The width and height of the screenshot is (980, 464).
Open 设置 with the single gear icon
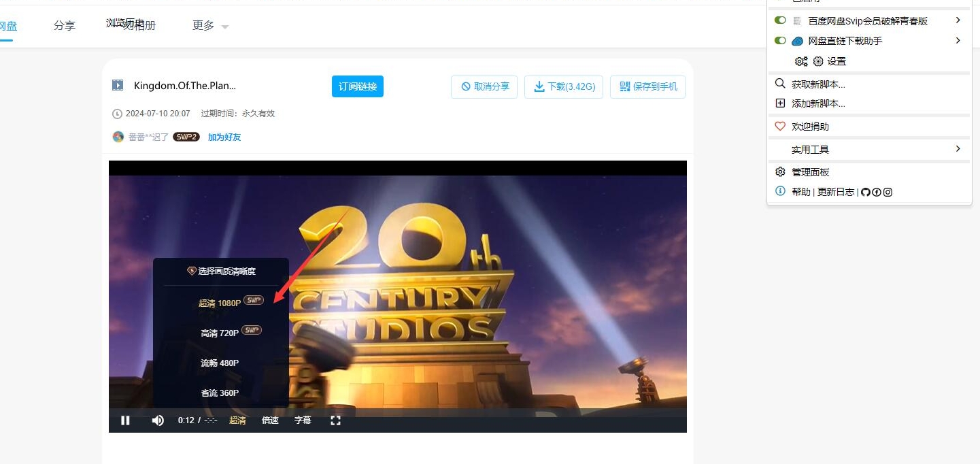(x=818, y=61)
